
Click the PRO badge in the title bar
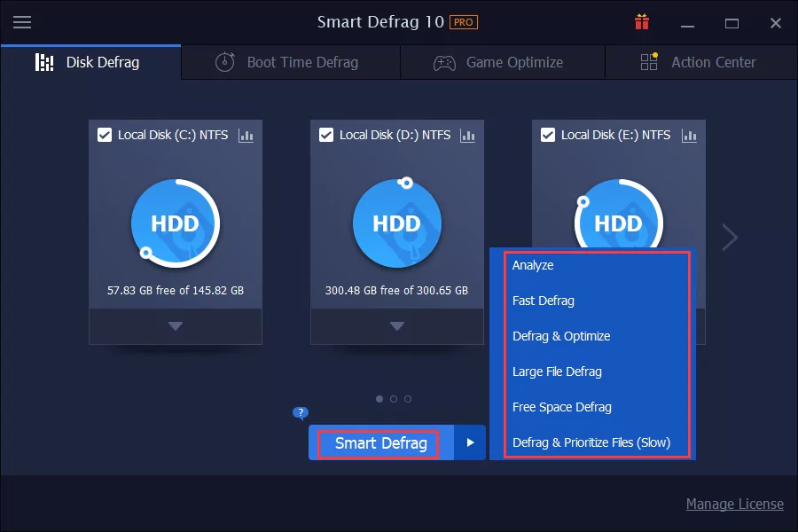click(x=462, y=22)
